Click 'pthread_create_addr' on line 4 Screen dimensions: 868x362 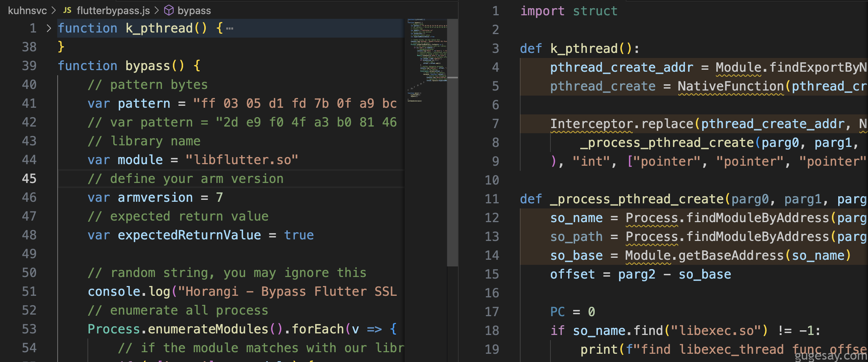click(x=622, y=67)
